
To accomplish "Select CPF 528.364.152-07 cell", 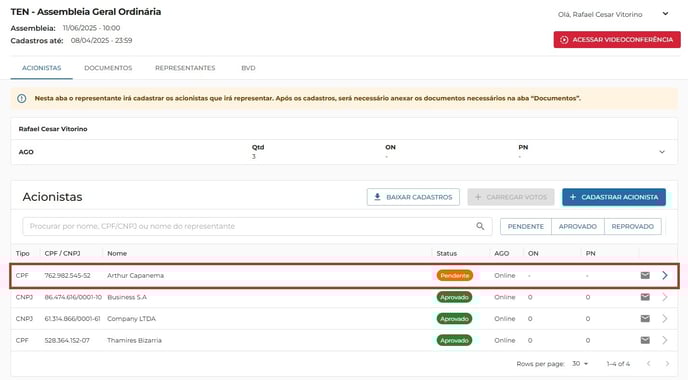I will [67, 340].
